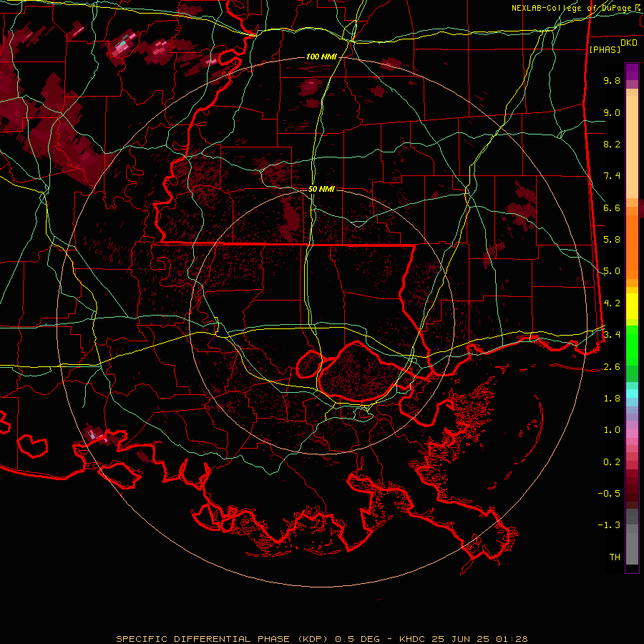The image size is (644, 644).
Task: Click the 5.8 color scale label
Action: tap(612, 240)
